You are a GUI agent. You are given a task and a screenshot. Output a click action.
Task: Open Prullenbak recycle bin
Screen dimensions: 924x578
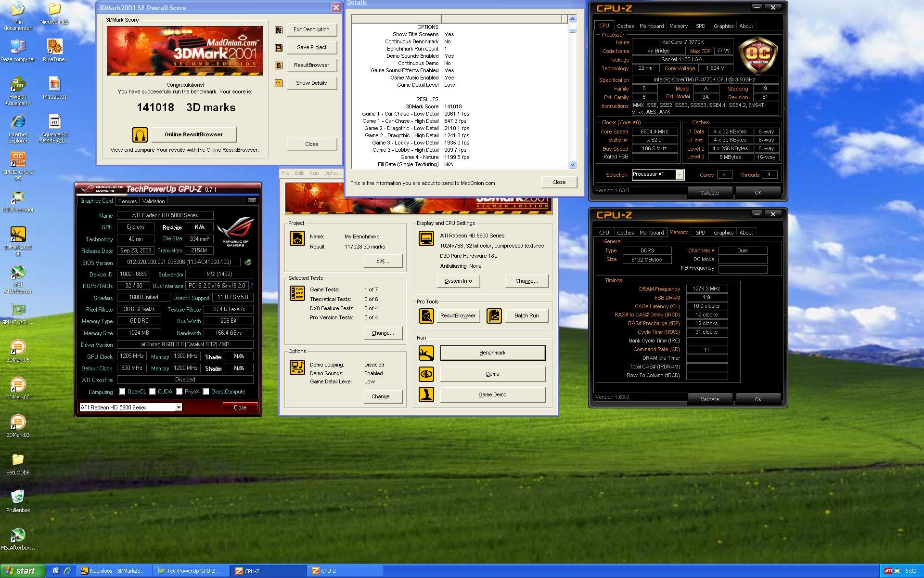[18, 502]
